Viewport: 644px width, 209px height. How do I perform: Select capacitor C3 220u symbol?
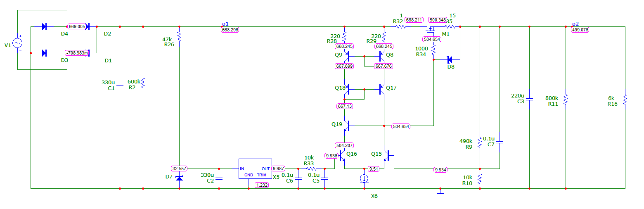[529, 100]
